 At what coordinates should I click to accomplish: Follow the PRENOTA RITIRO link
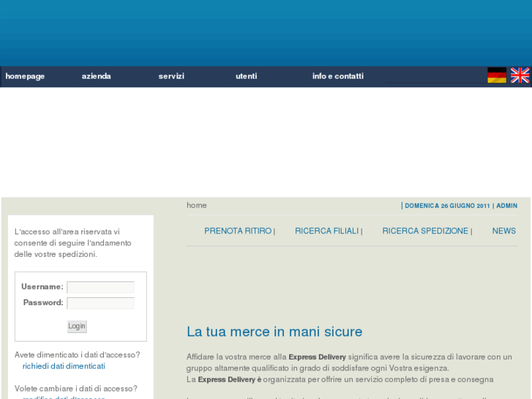[238, 231]
